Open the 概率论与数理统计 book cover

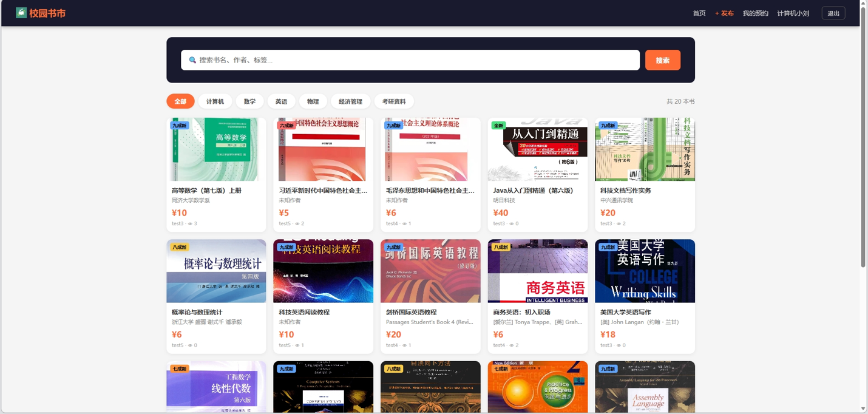click(216, 271)
